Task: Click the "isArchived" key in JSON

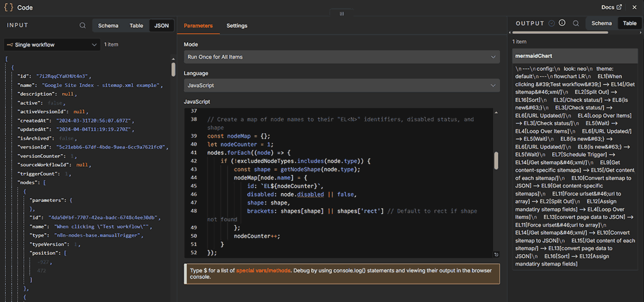Action: tap(34, 138)
